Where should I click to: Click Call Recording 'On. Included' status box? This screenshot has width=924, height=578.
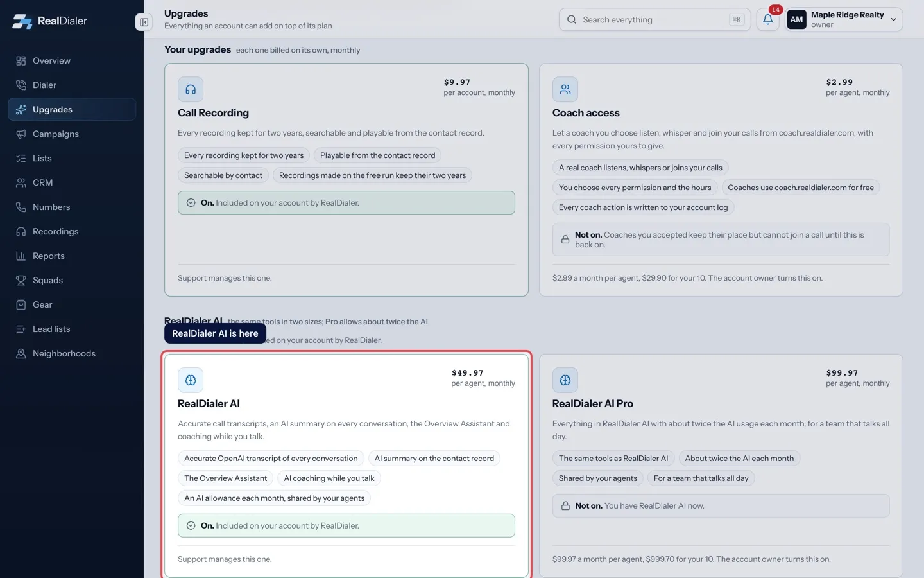(x=346, y=203)
